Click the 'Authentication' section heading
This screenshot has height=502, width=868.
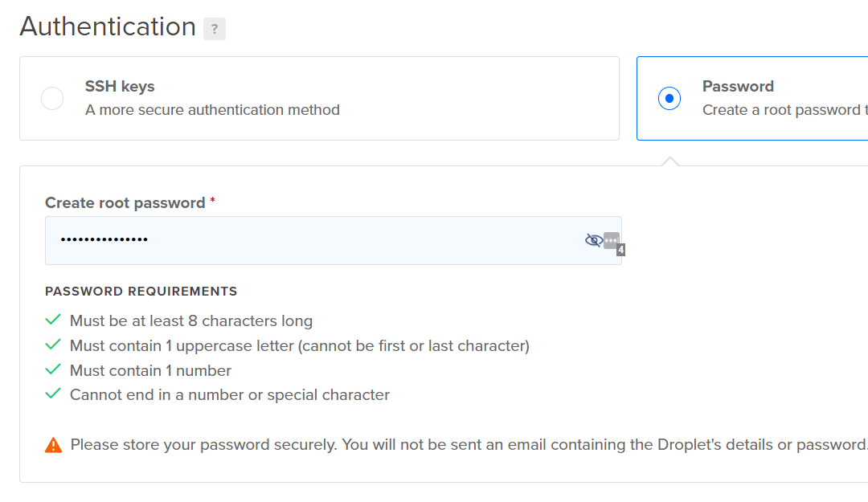pos(108,27)
